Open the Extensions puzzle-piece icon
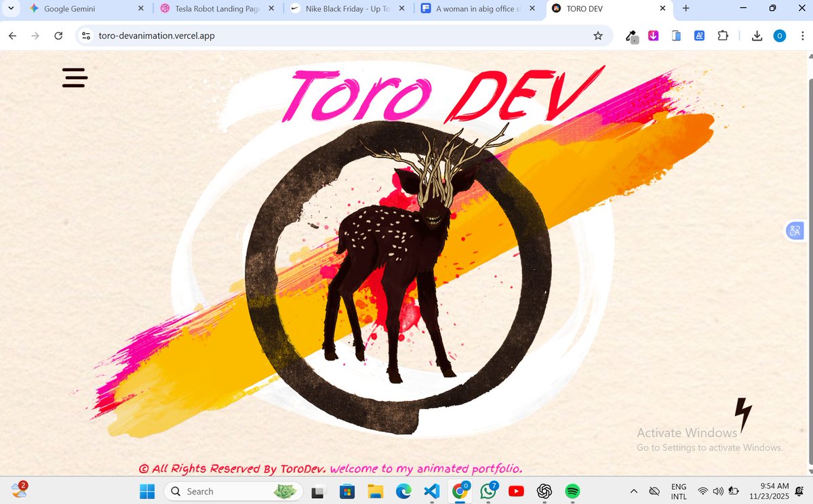Viewport: 813px width, 504px height. pos(723,36)
